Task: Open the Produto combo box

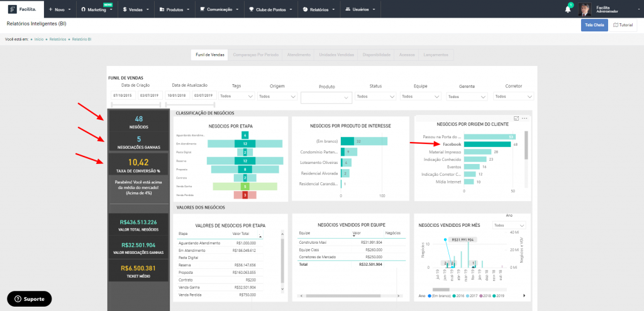Action: [326, 97]
